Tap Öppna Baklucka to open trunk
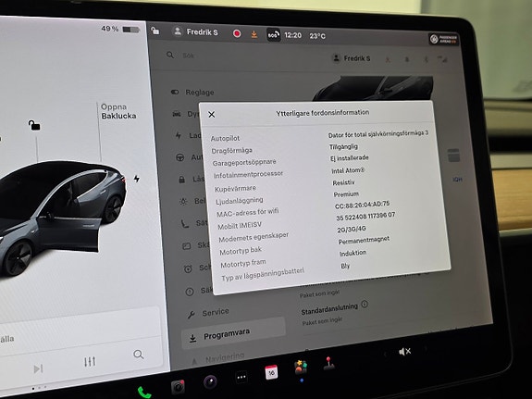The width and height of the screenshot is (532, 399). (x=118, y=111)
